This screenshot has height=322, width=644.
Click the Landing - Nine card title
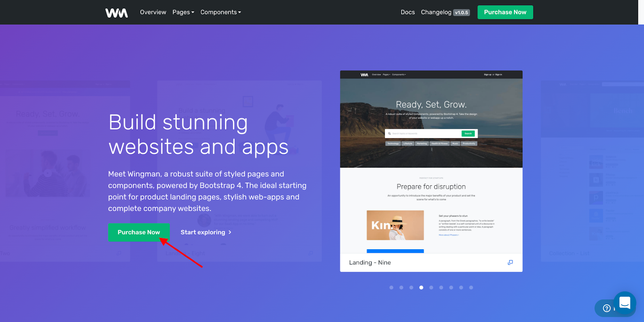pos(370,263)
